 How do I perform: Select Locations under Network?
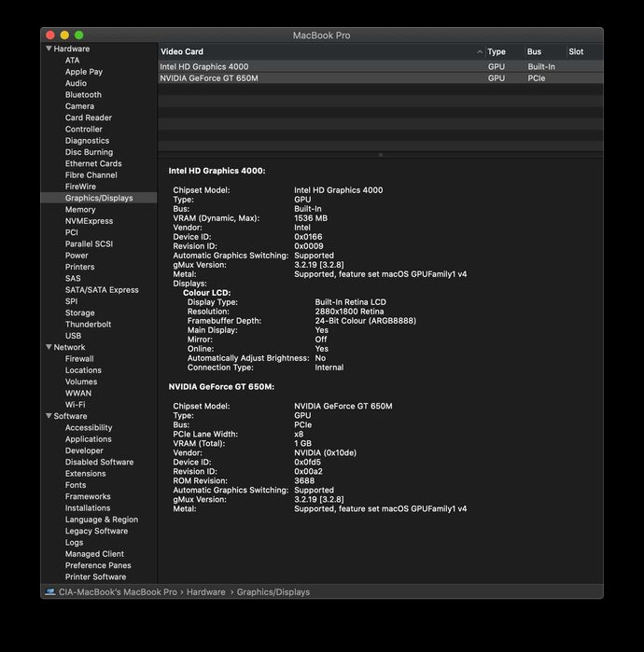(83, 370)
